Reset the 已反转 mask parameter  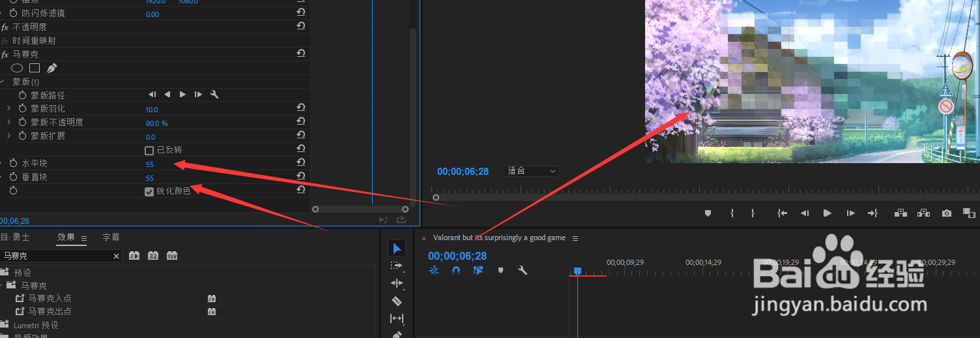pos(301,149)
